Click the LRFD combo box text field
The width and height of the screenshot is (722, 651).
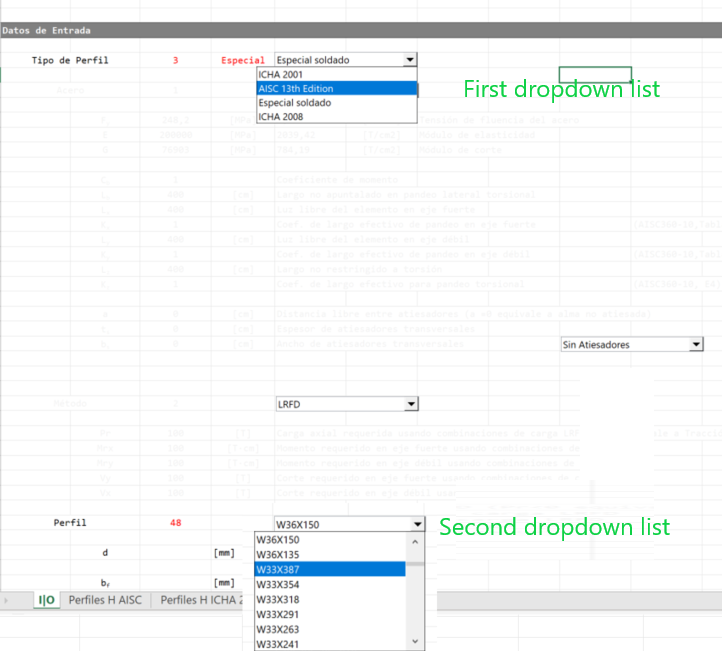click(x=340, y=404)
